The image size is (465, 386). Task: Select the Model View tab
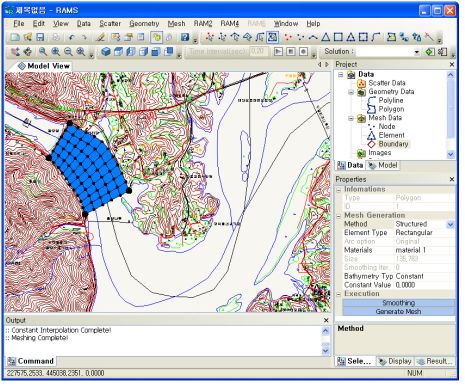coord(44,66)
